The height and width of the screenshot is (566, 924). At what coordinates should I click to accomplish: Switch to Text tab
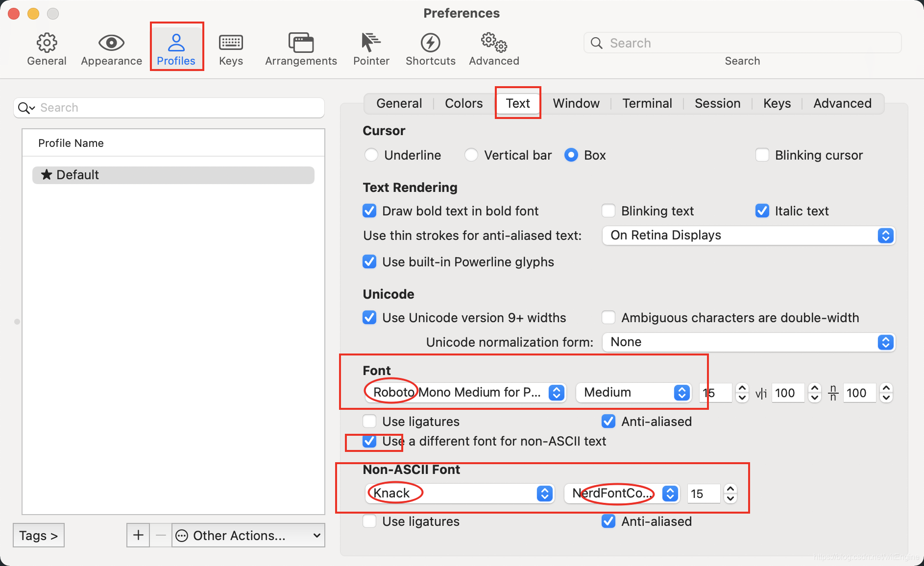(518, 104)
